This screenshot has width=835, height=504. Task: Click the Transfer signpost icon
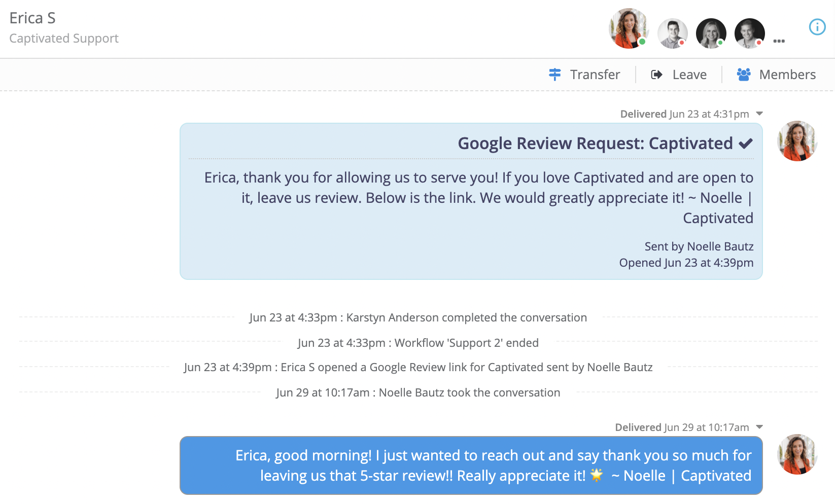pos(554,75)
